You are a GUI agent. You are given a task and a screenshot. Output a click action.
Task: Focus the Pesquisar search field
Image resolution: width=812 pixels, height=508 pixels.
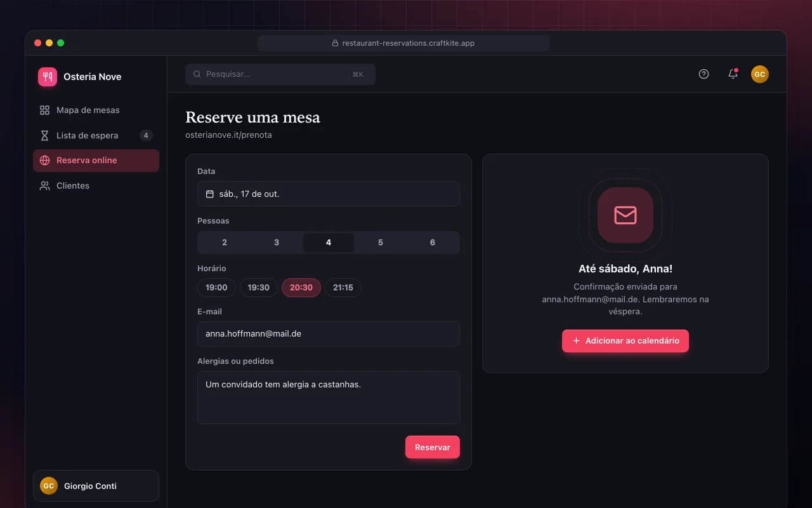[280, 74]
